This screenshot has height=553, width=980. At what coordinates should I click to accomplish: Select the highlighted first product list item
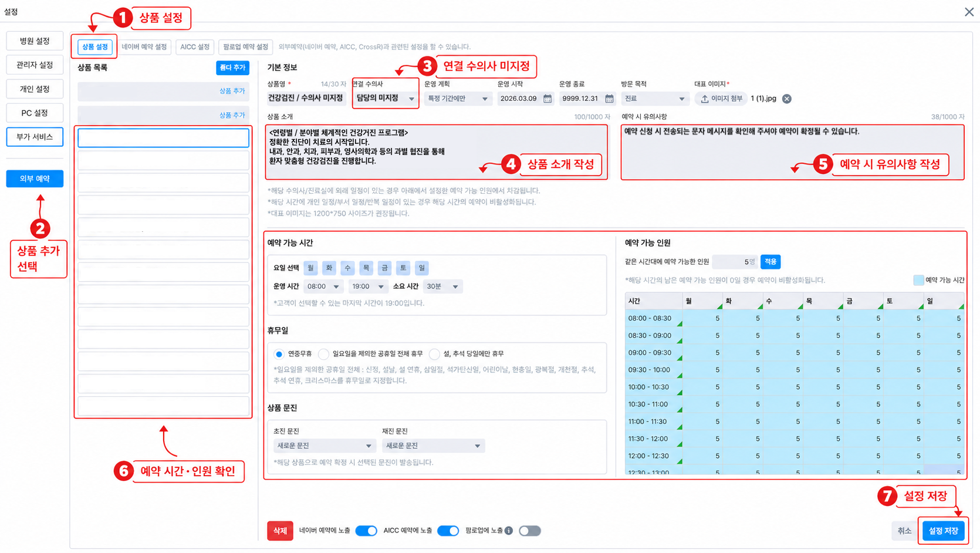163,138
